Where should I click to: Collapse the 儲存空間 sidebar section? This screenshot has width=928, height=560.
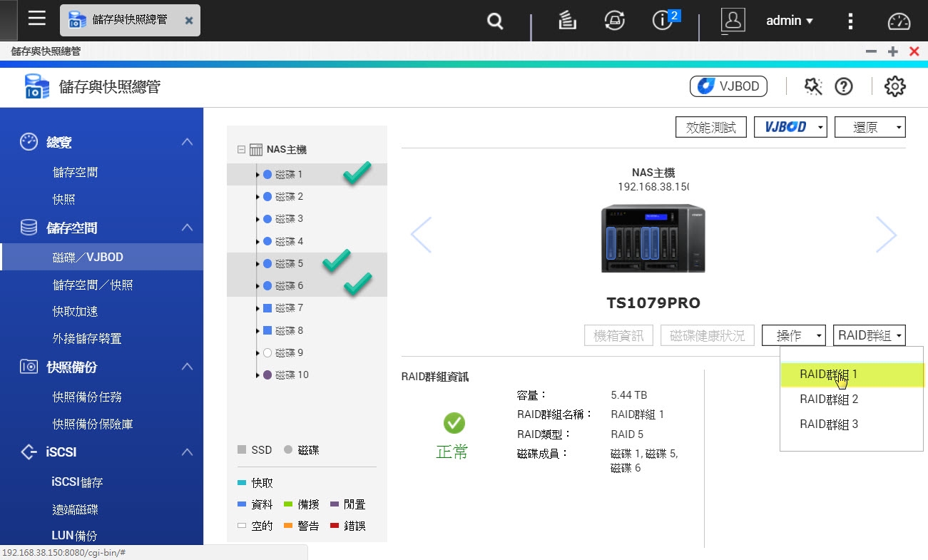tap(187, 228)
